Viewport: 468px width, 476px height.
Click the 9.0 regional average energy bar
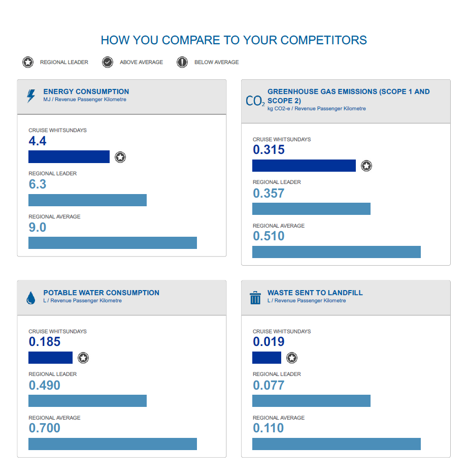(112, 243)
